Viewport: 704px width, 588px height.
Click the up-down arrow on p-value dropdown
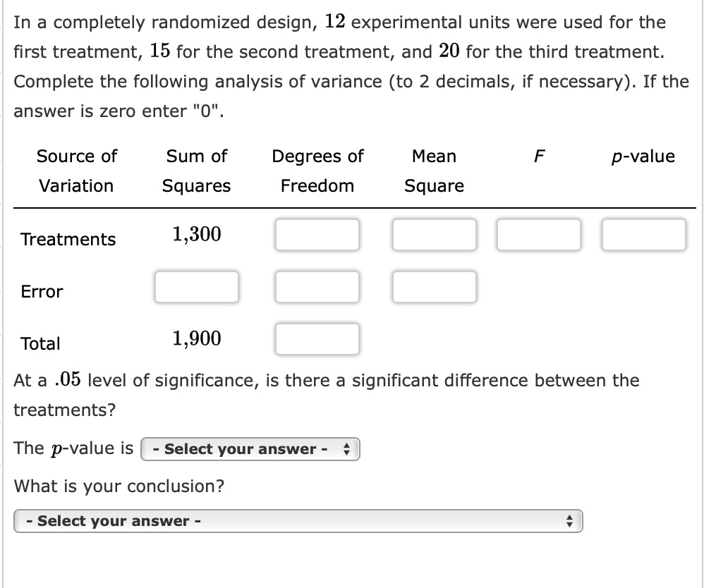point(346,448)
